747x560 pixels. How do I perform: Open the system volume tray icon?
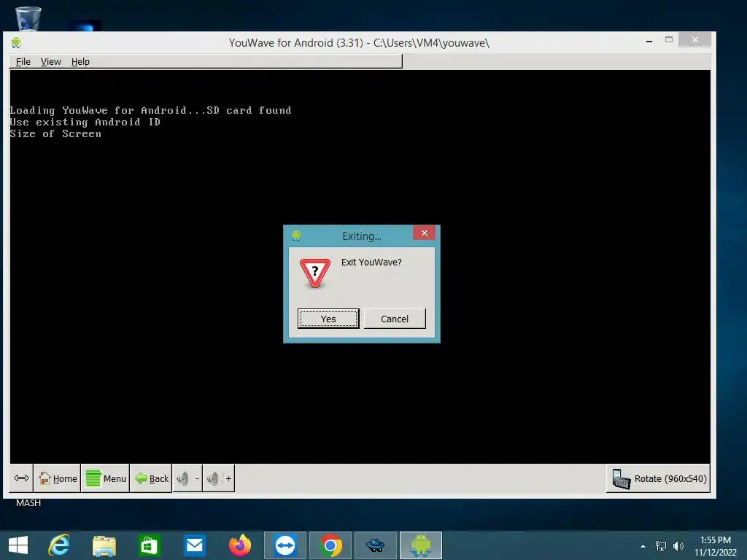(678, 546)
